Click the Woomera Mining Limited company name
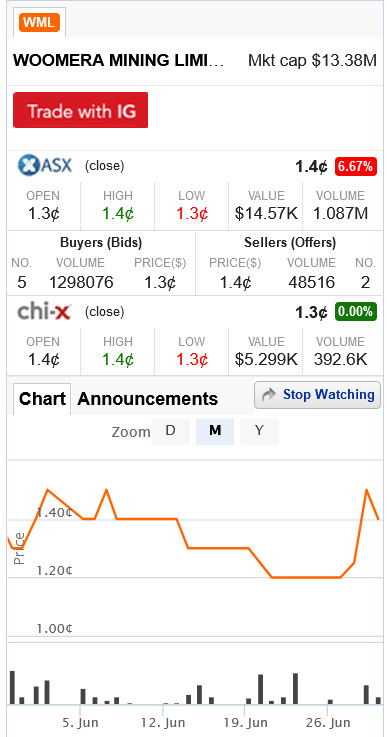Image resolution: width=387 pixels, height=737 pixels. (118, 61)
